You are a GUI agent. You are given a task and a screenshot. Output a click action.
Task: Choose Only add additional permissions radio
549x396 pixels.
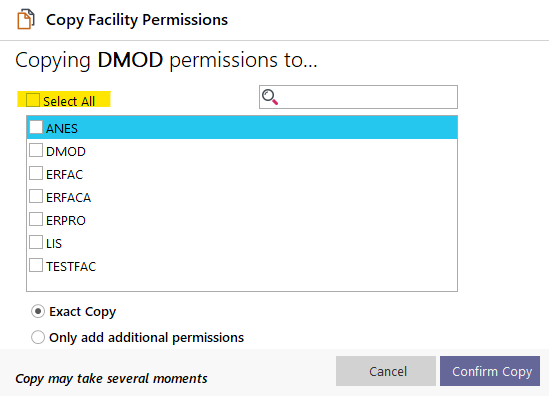38,338
